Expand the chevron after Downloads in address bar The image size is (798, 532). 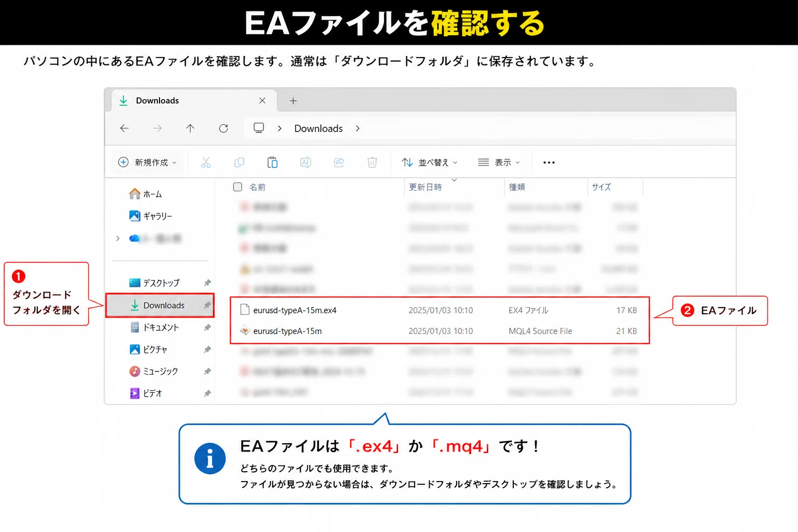357,128
